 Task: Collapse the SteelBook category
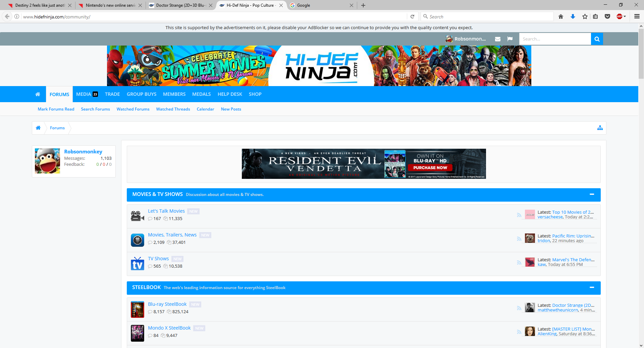pyautogui.click(x=592, y=287)
